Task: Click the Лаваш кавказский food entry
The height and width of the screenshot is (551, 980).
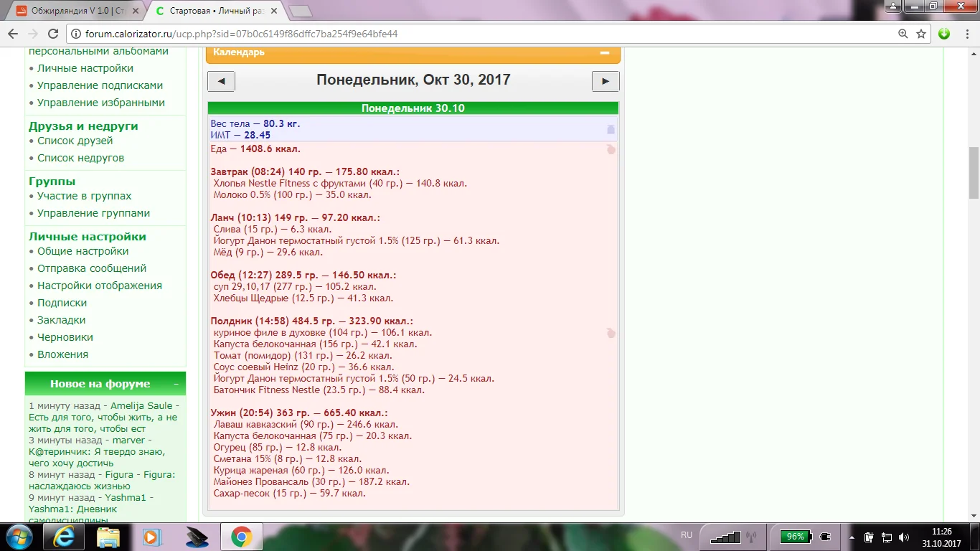Action: 306,425
